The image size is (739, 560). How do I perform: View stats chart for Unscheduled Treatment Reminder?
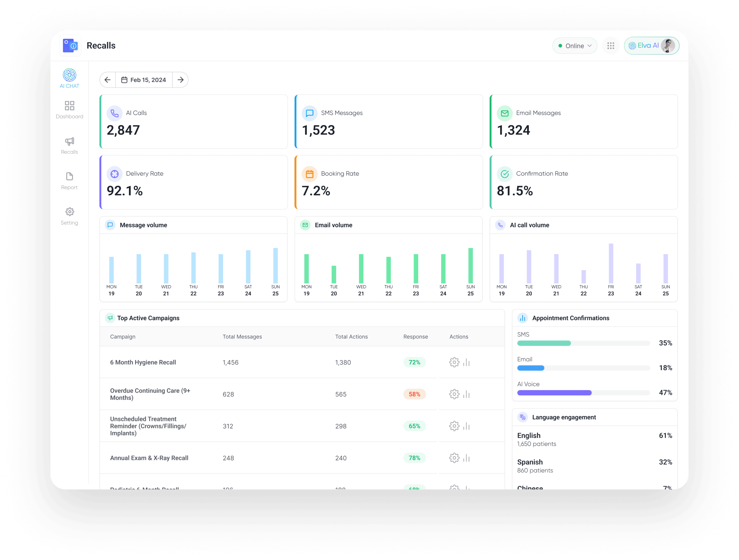pos(467,426)
